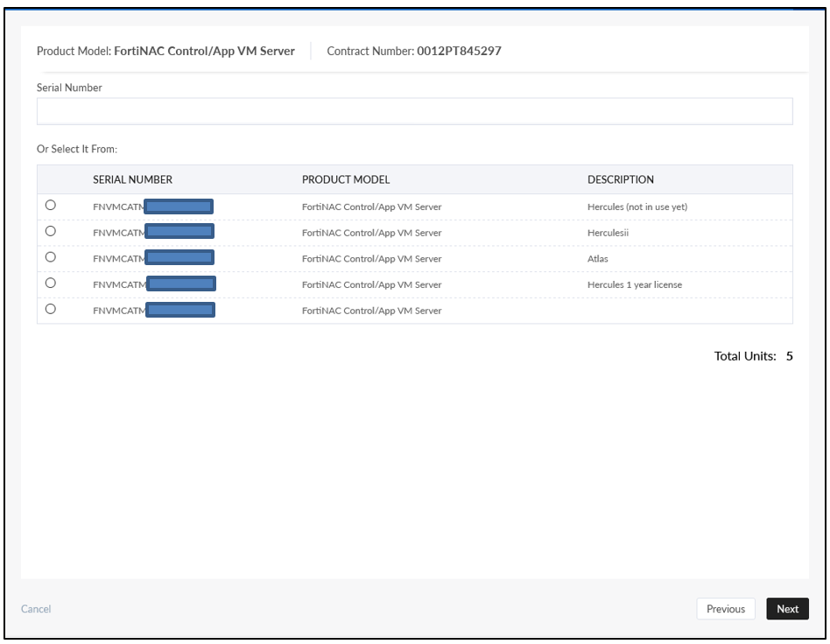Click the 'Hercules (not in use yet)' description

[637, 206]
